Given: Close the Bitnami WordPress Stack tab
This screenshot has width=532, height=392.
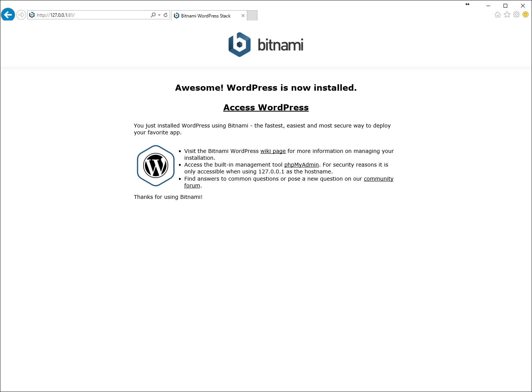Looking at the screenshot, I should 243,16.
